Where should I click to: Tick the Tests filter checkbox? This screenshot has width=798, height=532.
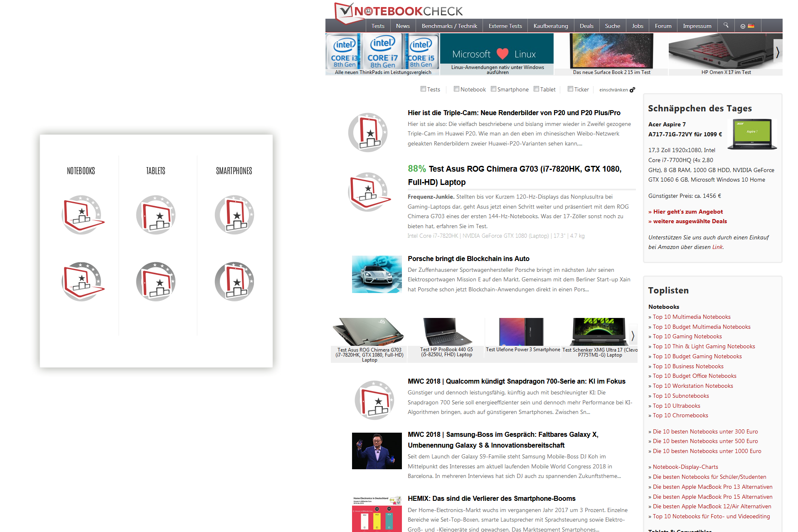pyautogui.click(x=423, y=89)
